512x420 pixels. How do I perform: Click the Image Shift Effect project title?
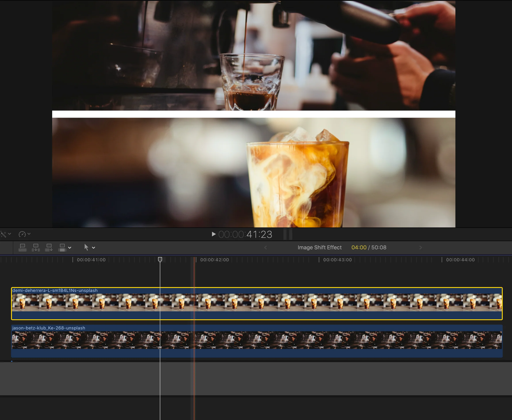[x=319, y=248]
